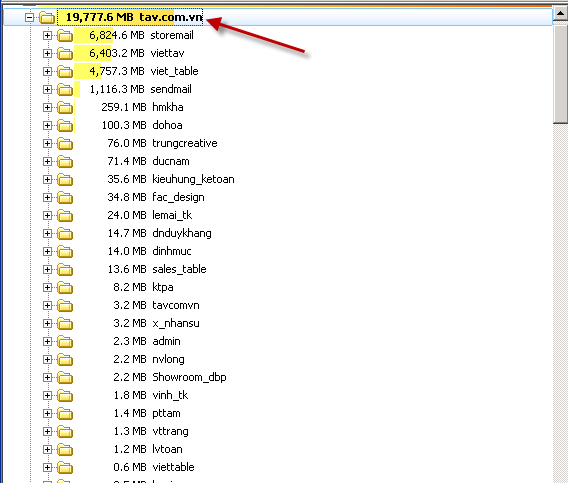Click the hmkha folder icon
Screen dimensions: 568x483
pyautogui.click(x=65, y=108)
